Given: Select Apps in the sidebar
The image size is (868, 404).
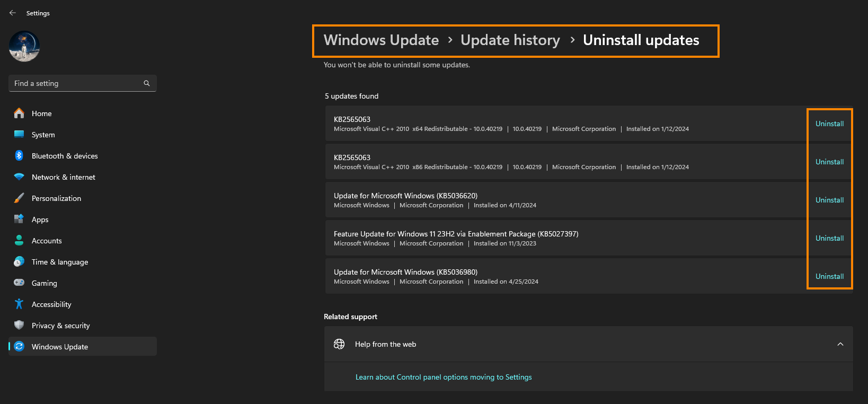Looking at the screenshot, I should click(40, 219).
